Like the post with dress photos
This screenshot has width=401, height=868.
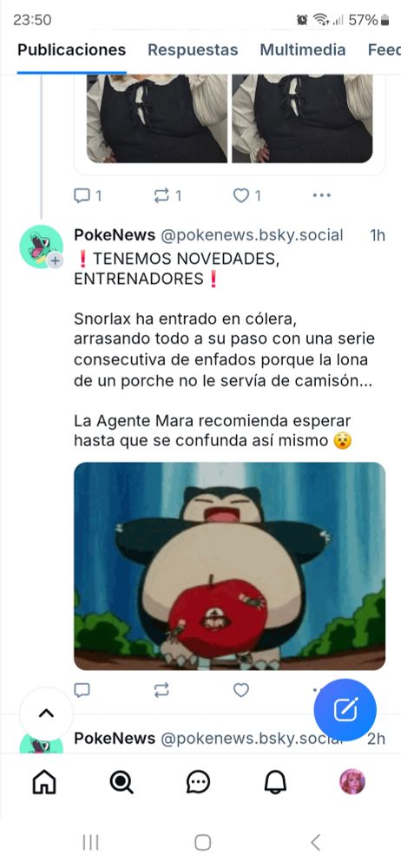247,195
